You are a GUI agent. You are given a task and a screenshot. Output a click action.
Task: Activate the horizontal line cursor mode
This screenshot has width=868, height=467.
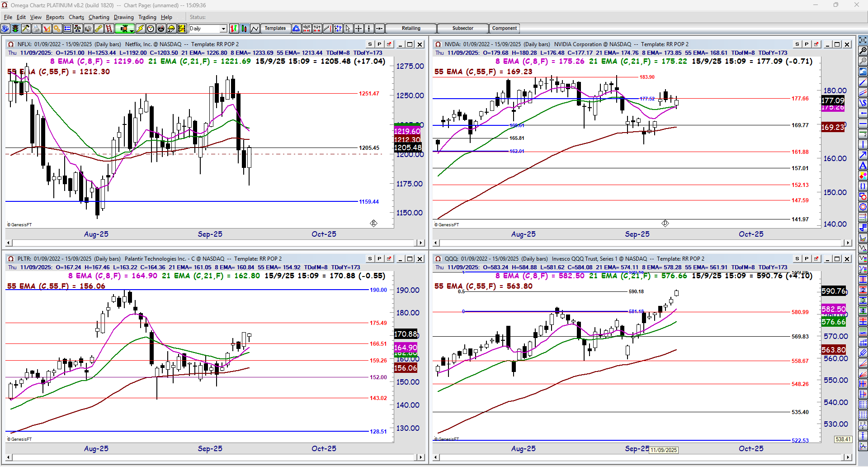(379, 29)
